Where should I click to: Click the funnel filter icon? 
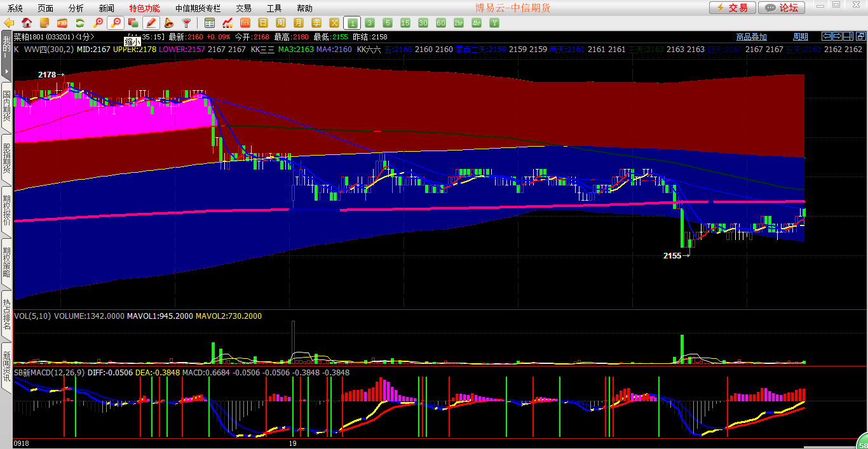(186, 23)
